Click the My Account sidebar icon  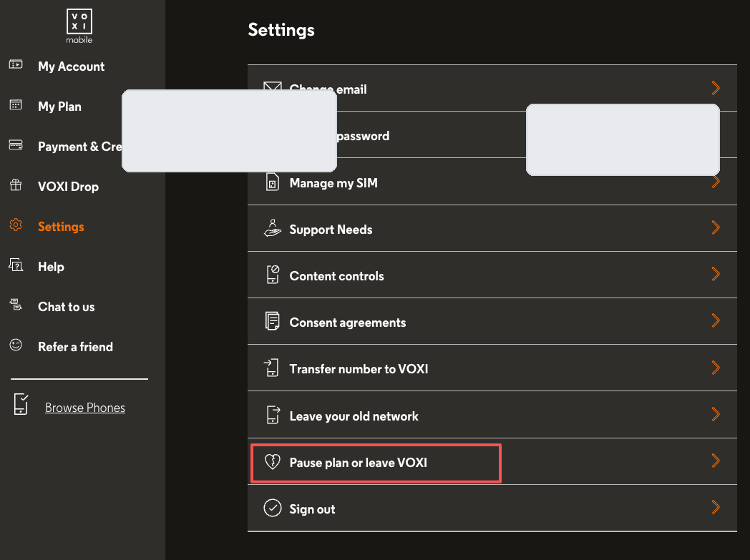tap(16, 64)
